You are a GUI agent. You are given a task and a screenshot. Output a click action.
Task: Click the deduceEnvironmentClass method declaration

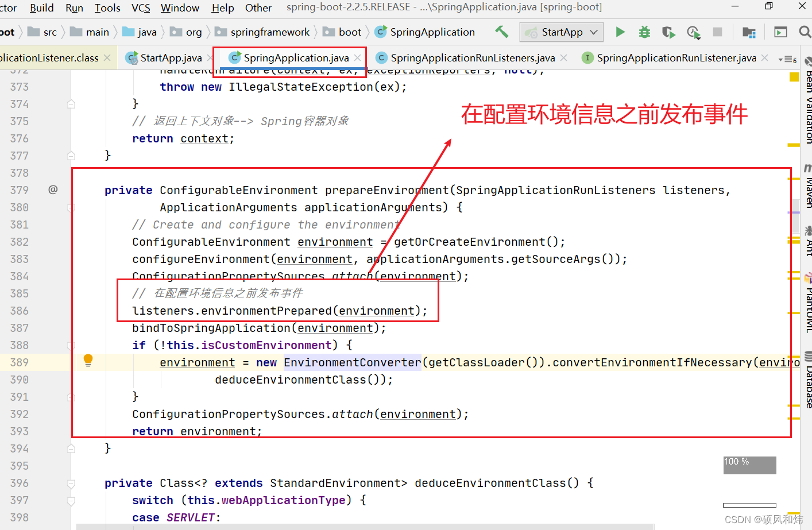coord(491,483)
